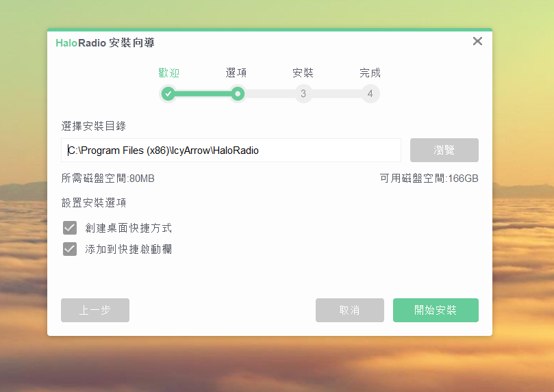Viewport: 554px width, 392px height.
Task: Close the HaloRadio installer window
Action: coord(477,41)
